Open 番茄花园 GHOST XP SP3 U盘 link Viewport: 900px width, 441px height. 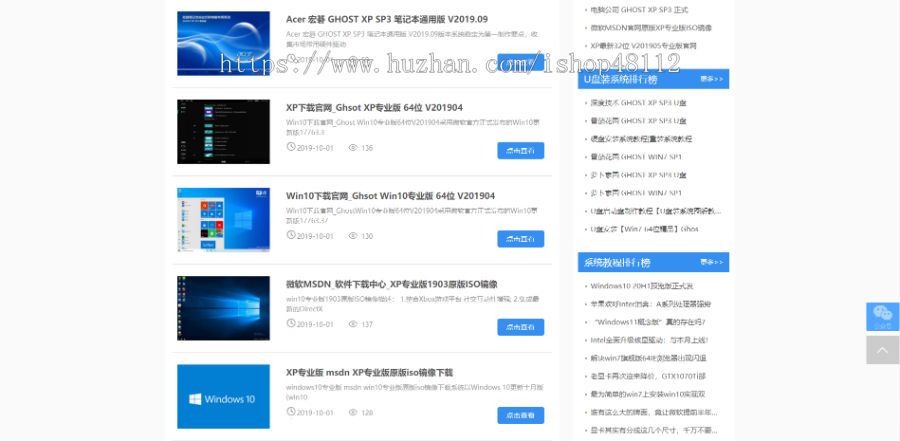point(638,121)
